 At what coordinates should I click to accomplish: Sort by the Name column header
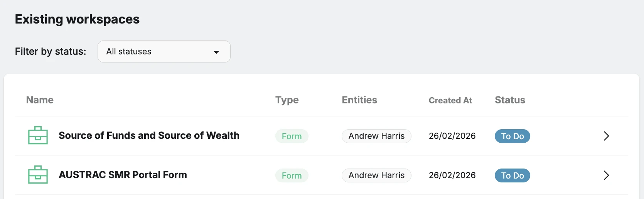click(40, 100)
